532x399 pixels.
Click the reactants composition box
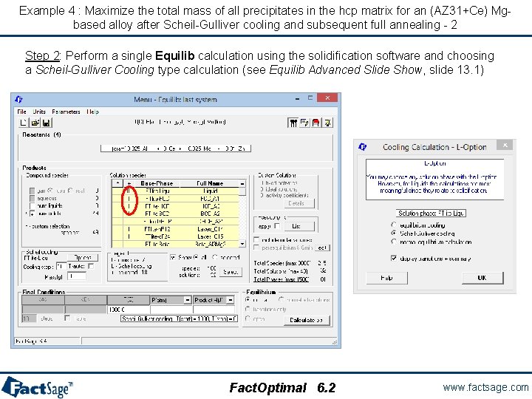coord(176,149)
